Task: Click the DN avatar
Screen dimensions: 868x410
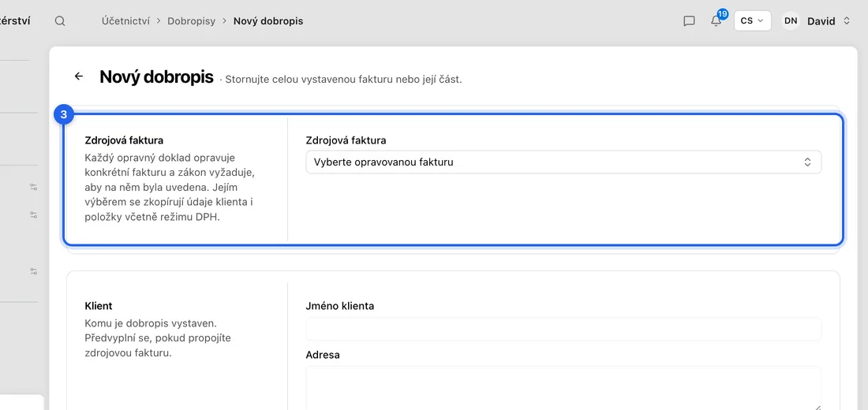Action: tap(791, 21)
